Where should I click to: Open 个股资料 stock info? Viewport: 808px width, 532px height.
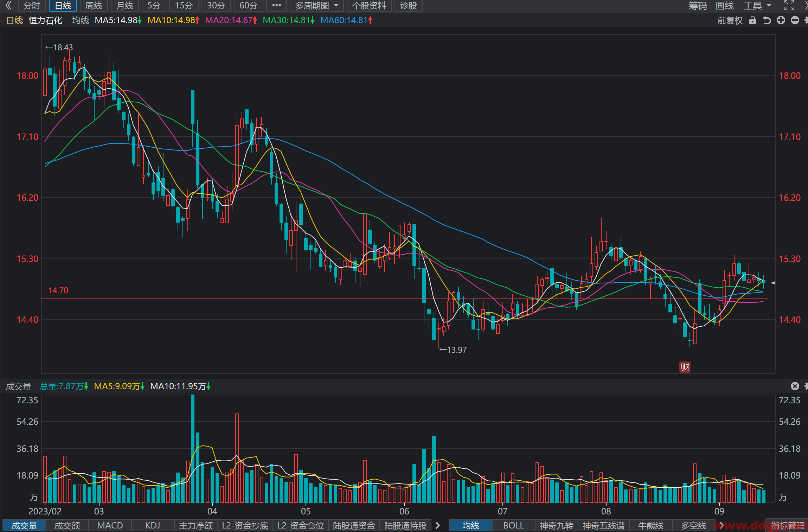tap(369, 6)
